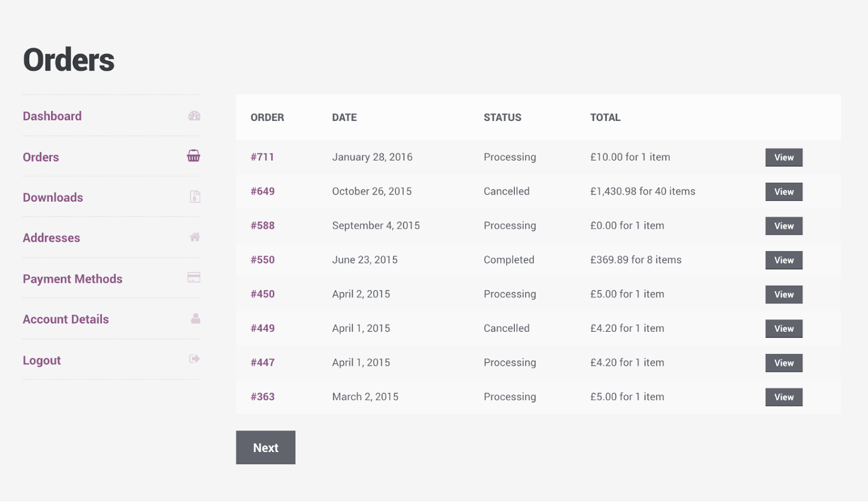868x502 pixels.
Task: Click the Orders basket icon
Action: point(194,156)
